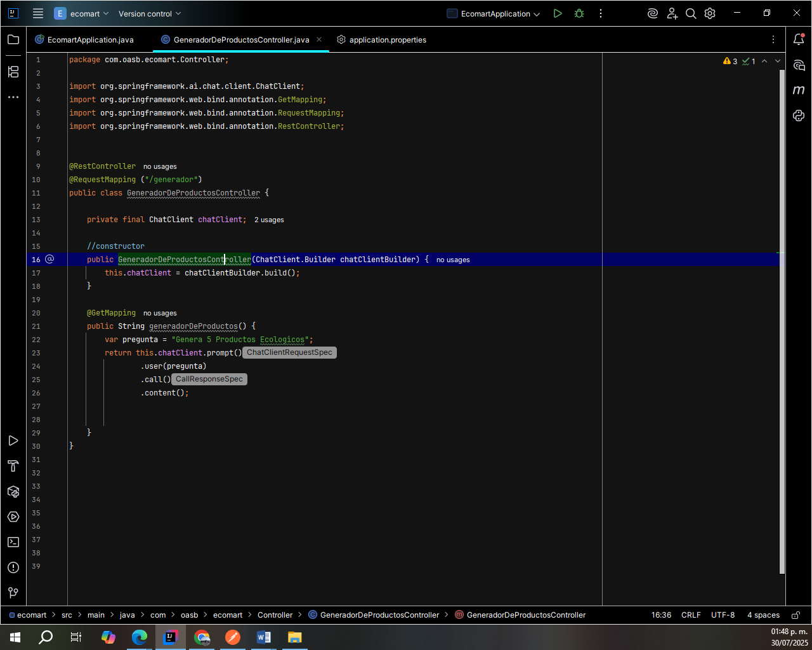Open the Version control dropdown

[150, 13]
